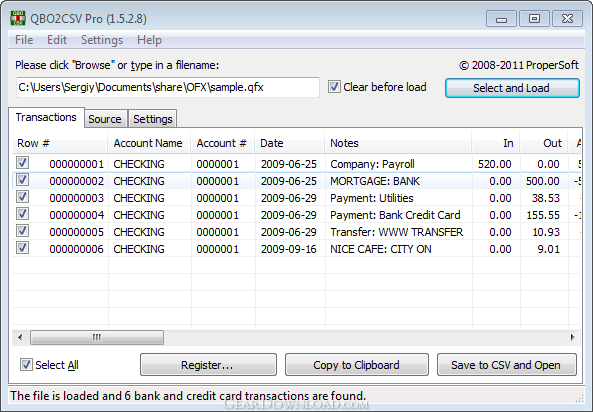Uncheck the row 000000006 checkbox
Viewport: 593px width, 412px height.
[22, 248]
